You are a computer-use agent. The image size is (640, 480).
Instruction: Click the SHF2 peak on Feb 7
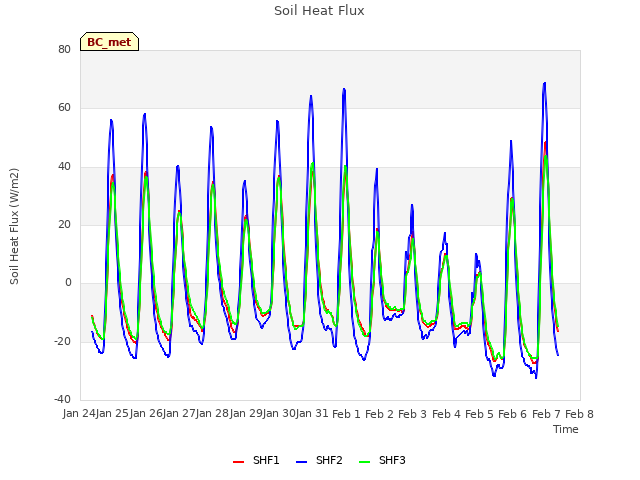click(x=544, y=83)
